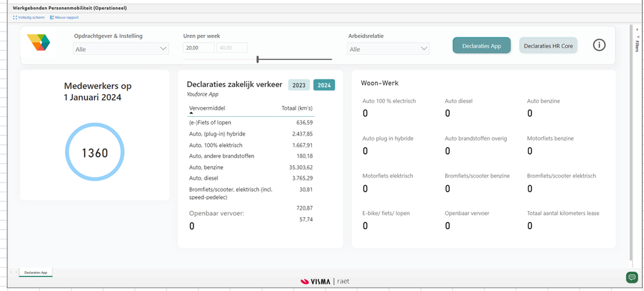Click the Uren per week slider handle
644x291 pixels.
257,59
